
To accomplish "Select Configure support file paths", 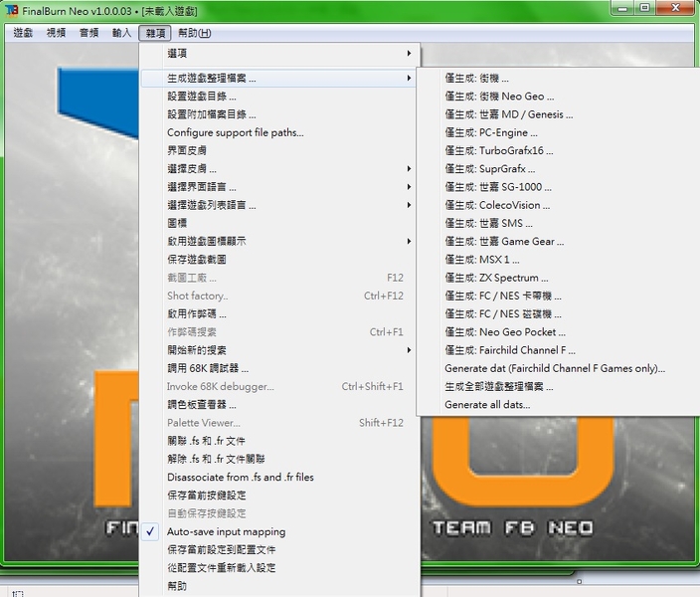I will 280,132.
